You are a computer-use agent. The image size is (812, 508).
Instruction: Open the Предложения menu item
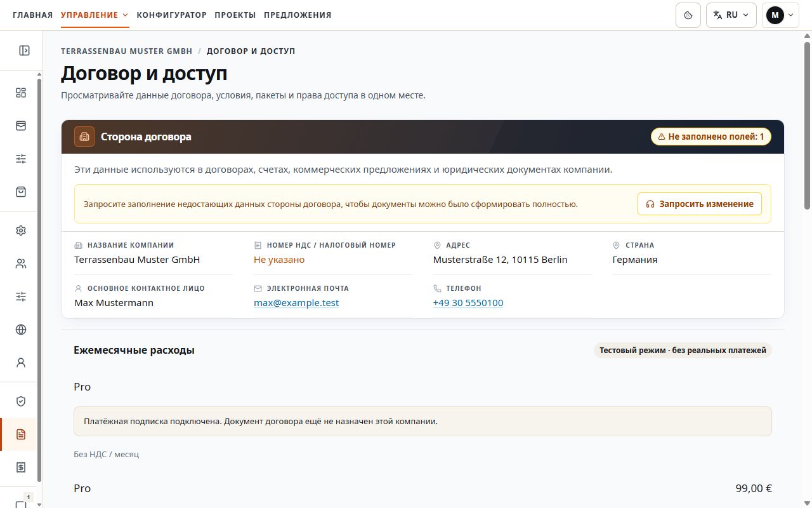pos(298,15)
